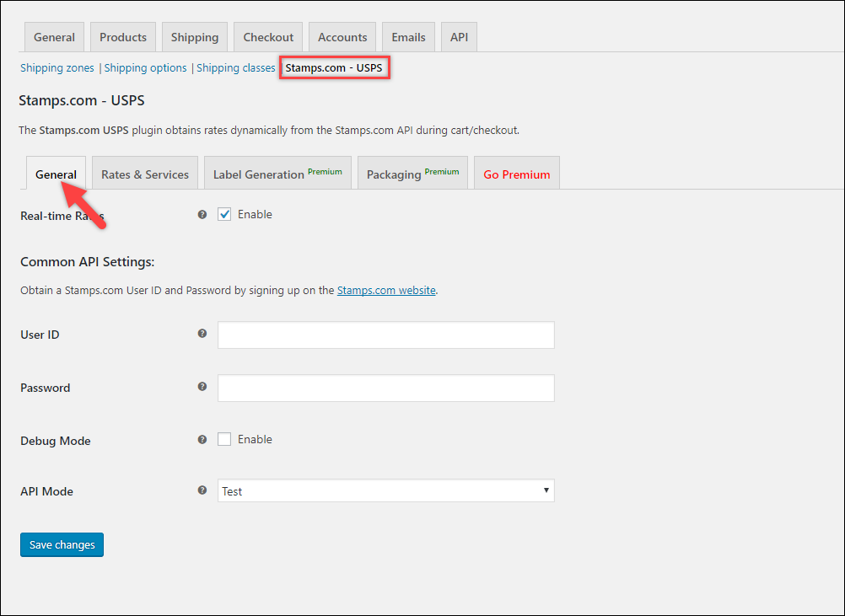This screenshot has width=845, height=616.
Task: Focus the Password input field
Action: [x=386, y=388]
